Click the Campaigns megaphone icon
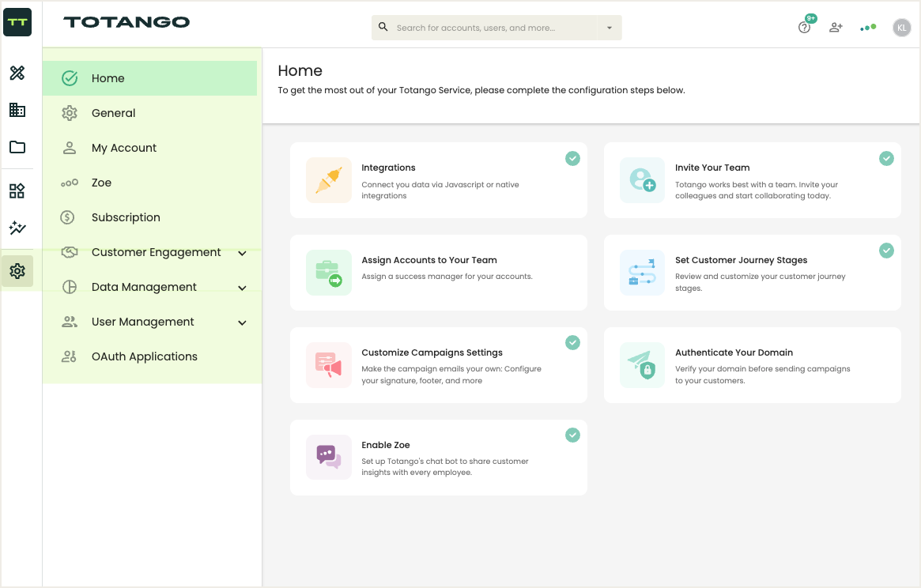 (x=329, y=365)
